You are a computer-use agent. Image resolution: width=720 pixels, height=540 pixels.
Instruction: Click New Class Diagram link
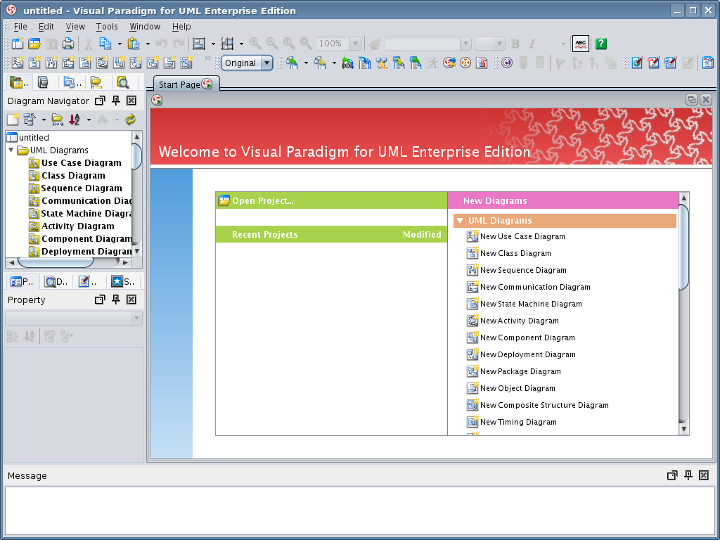click(x=516, y=253)
